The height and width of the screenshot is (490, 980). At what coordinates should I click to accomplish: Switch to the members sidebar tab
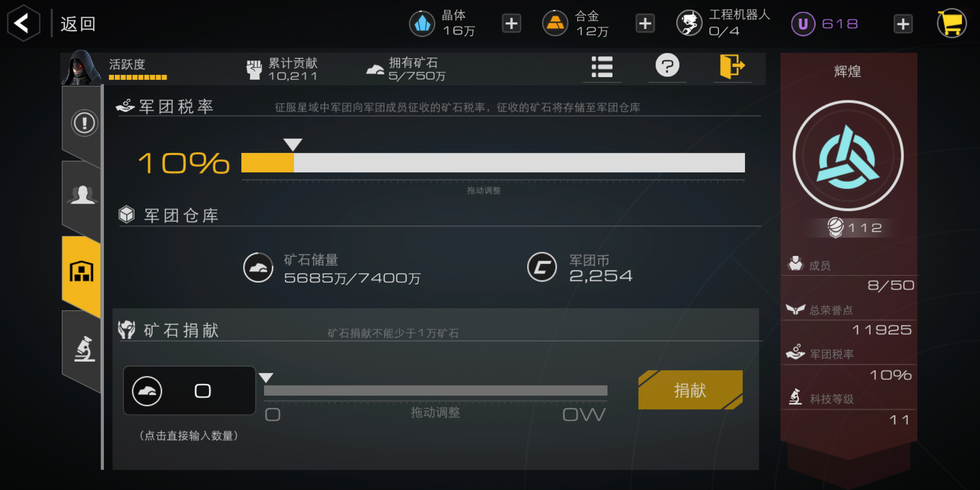[83, 195]
